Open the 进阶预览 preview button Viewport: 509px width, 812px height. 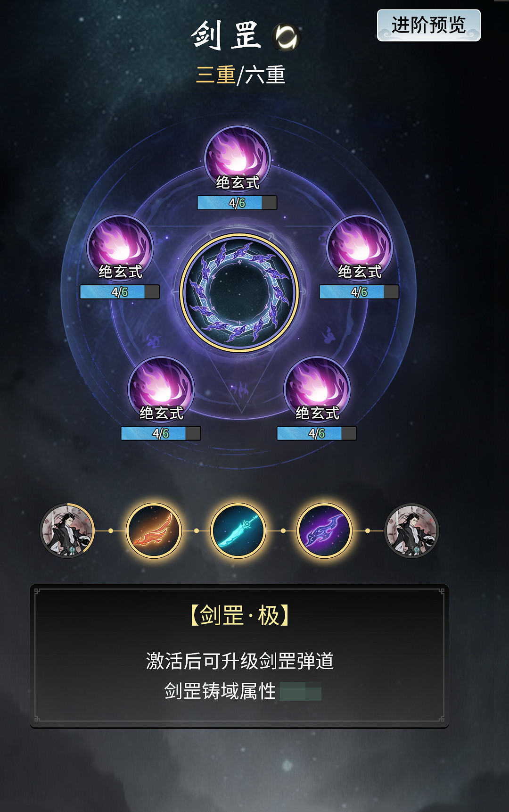[x=429, y=25]
